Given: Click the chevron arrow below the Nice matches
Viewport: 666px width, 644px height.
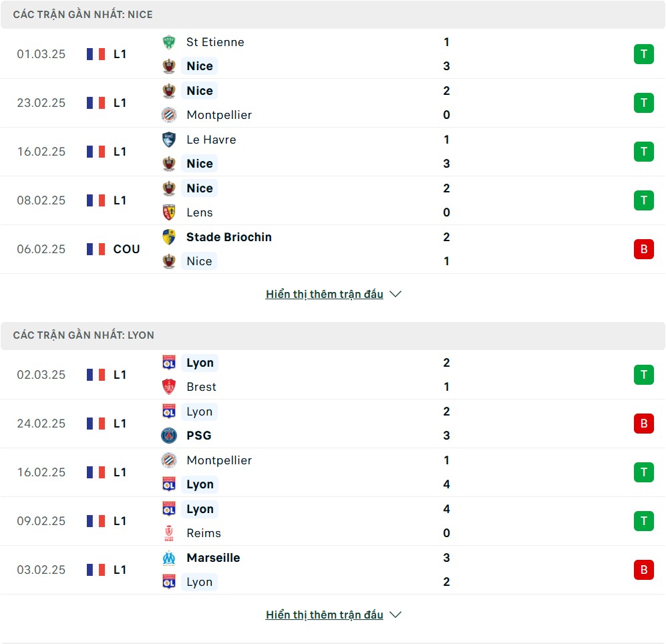Looking at the screenshot, I should tap(395, 294).
